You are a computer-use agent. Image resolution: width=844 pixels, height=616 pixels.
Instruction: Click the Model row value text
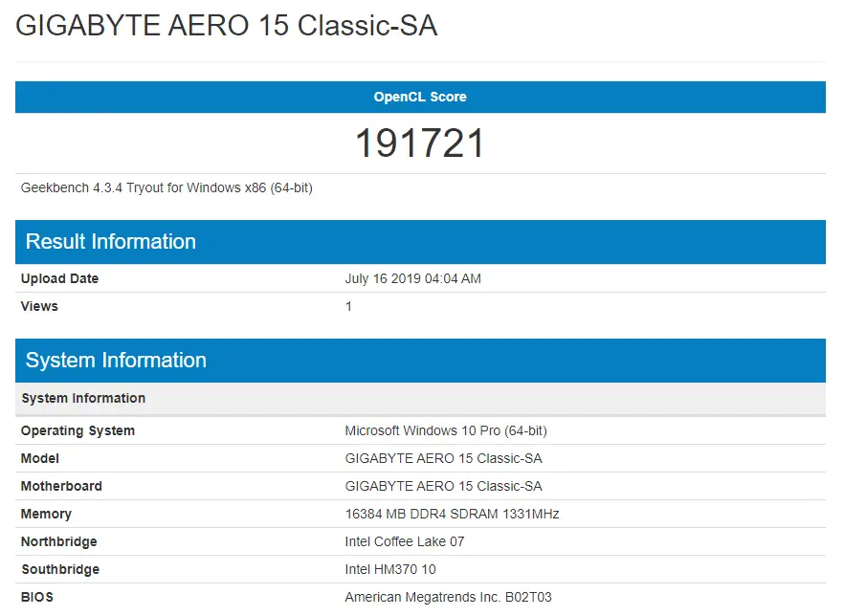coord(444,458)
